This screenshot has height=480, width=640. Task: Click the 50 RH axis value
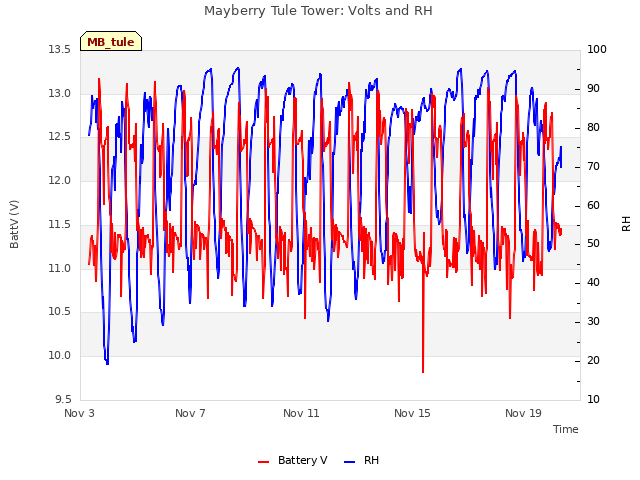pyautogui.click(x=593, y=244)
